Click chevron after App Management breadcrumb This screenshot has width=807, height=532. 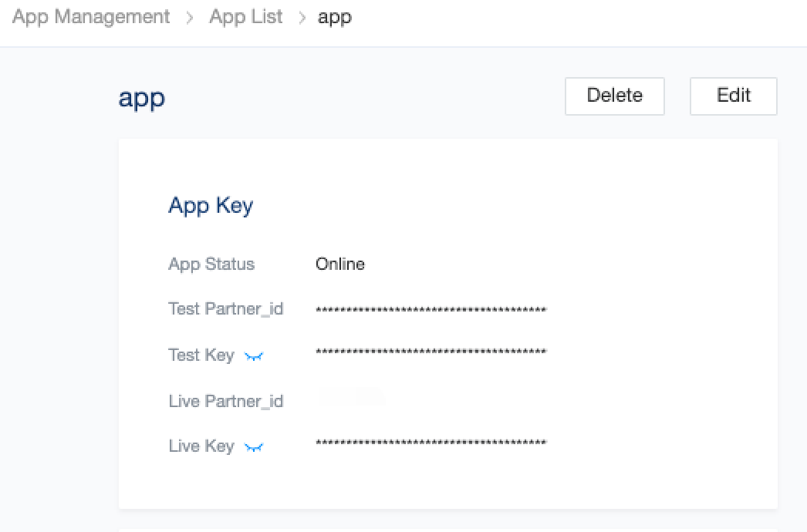pos(190,18)
